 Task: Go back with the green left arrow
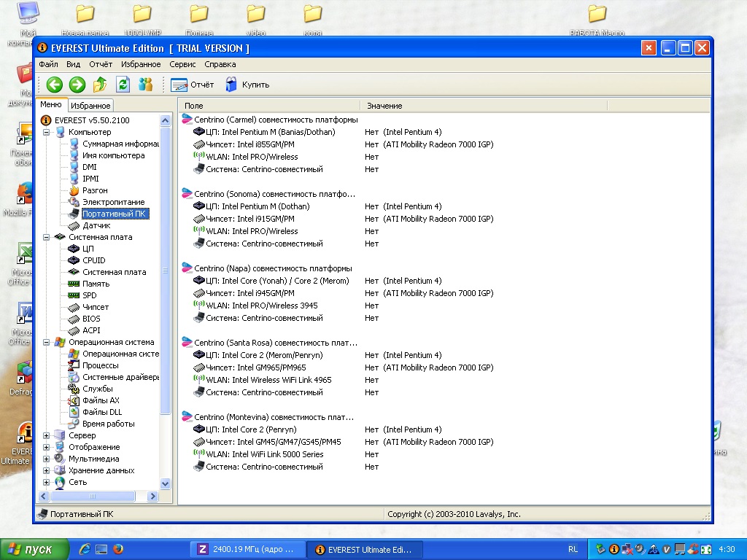(x=54, y=85)
